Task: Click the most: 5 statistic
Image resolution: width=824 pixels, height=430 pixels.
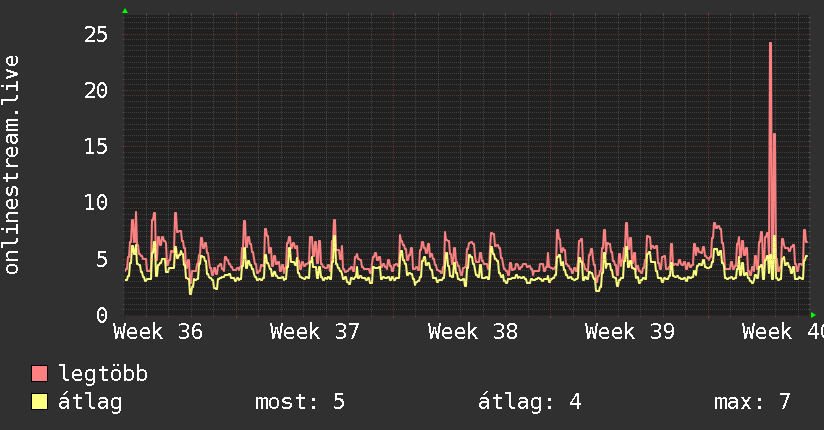Action: click(300, 402)
